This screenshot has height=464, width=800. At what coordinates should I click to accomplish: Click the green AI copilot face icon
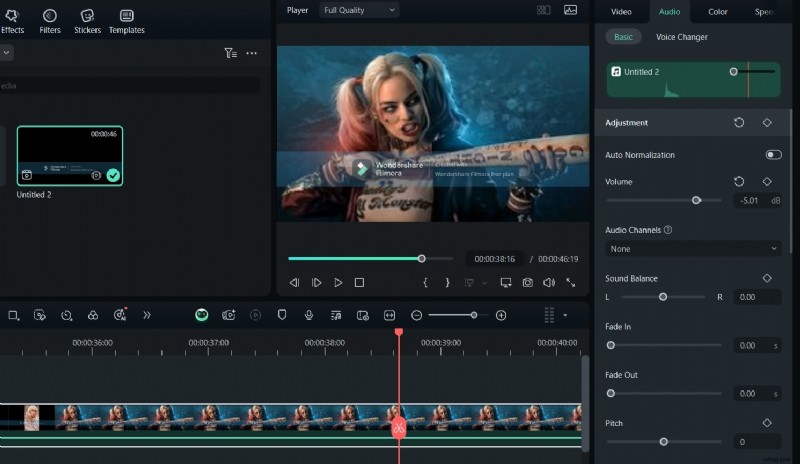[202, 315]
